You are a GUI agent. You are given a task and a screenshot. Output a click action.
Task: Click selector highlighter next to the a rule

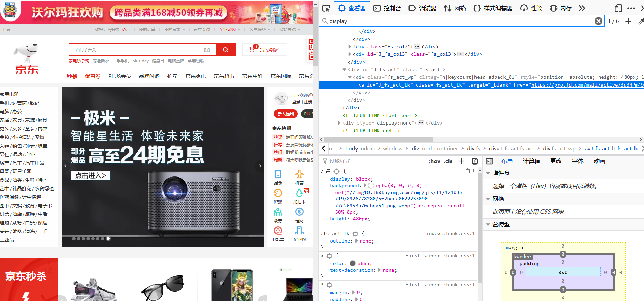point(329,256)
